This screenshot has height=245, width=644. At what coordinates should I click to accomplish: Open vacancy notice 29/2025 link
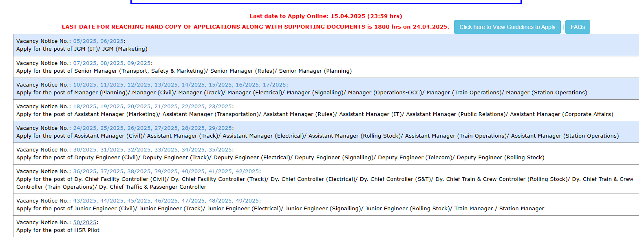tap(220, 128)
